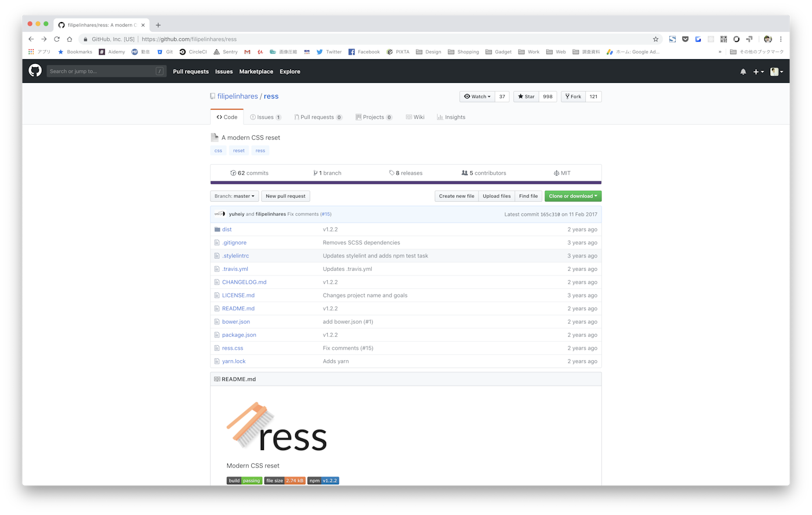Open Sentry bookmark

coord(226,52)
